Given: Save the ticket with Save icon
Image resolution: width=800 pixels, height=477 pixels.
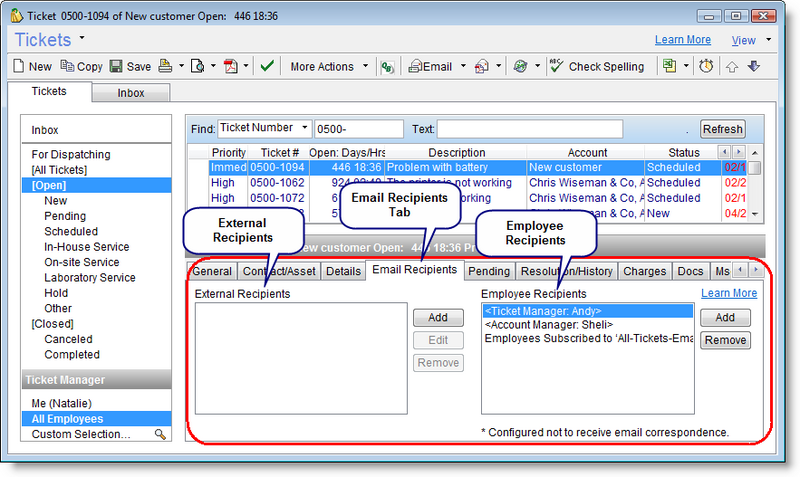Looking at the screenshot, I should coord(129,67).
